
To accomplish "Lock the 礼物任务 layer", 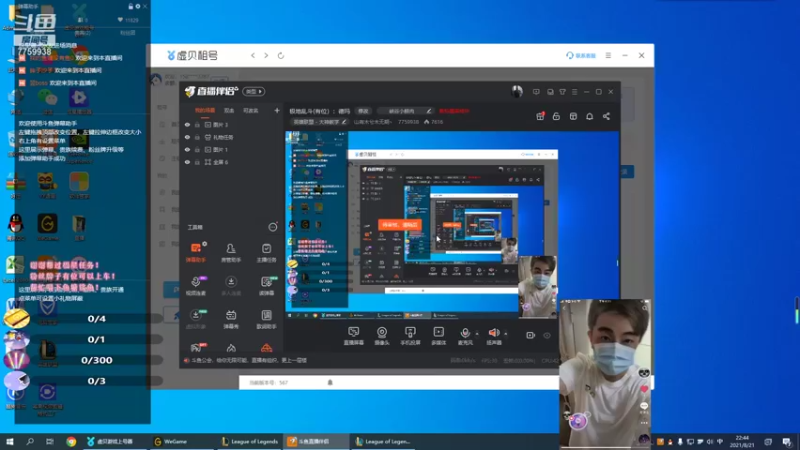I will click(x=197, y=137).
